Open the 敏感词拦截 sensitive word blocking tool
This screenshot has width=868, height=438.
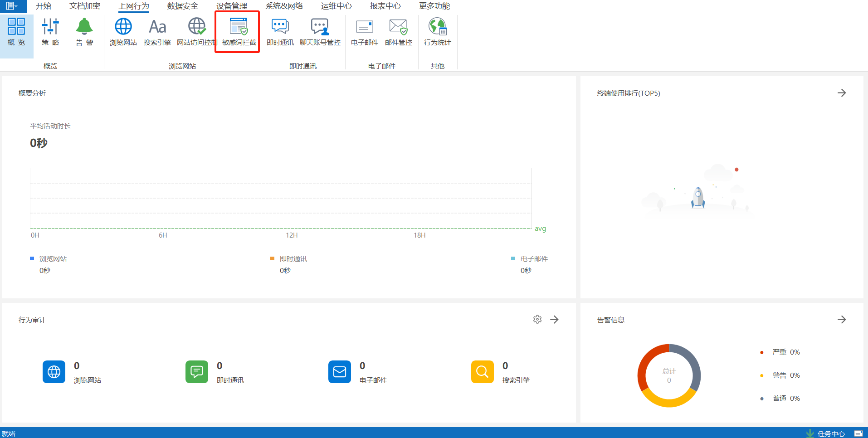click(239, 32)
